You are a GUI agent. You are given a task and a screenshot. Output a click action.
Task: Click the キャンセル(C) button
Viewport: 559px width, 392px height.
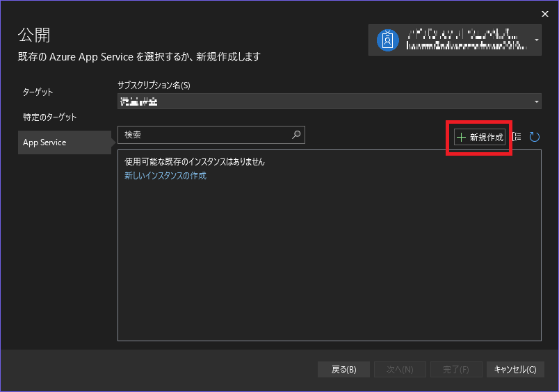[515, 370]
